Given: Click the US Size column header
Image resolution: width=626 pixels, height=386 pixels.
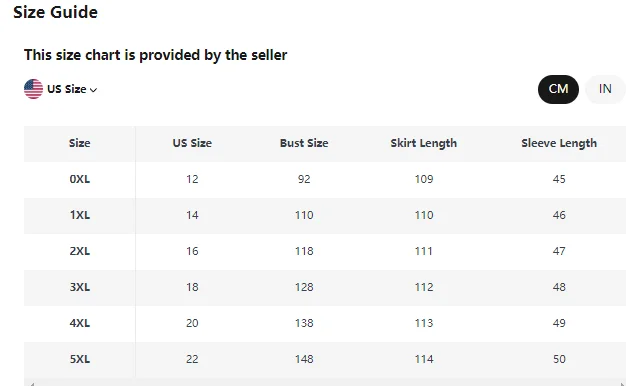Looking at the screenshot, I should [x=192, y=143].
